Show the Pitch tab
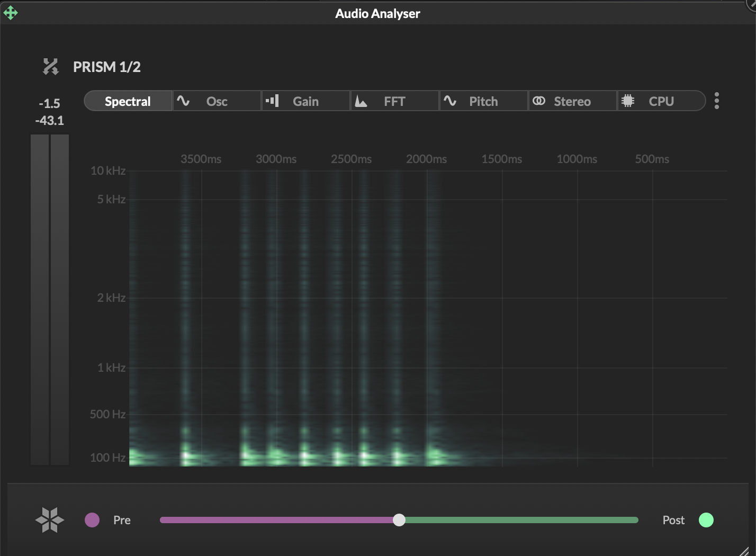Viewport: 756px width, 556px height. pyautogui.click(x=484, y=101)
